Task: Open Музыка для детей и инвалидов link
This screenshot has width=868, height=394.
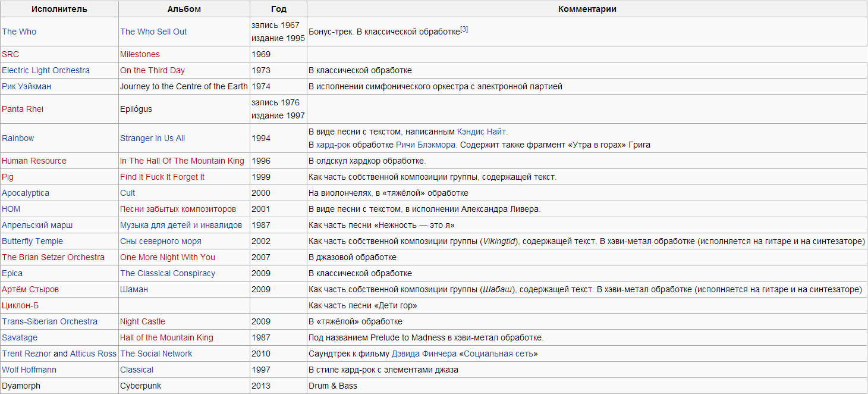Action: click(x=181, y=225)
